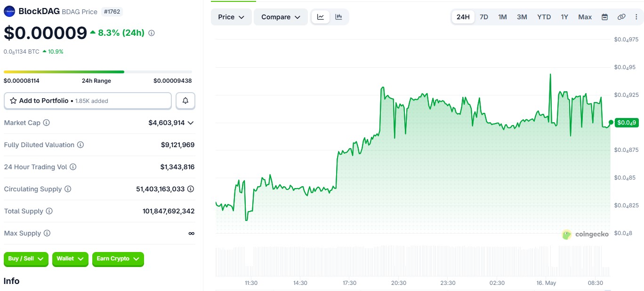The width and height of the screenshot is (644, 291).
Task: Select the 24H time range tab
Action: [463, 17]
